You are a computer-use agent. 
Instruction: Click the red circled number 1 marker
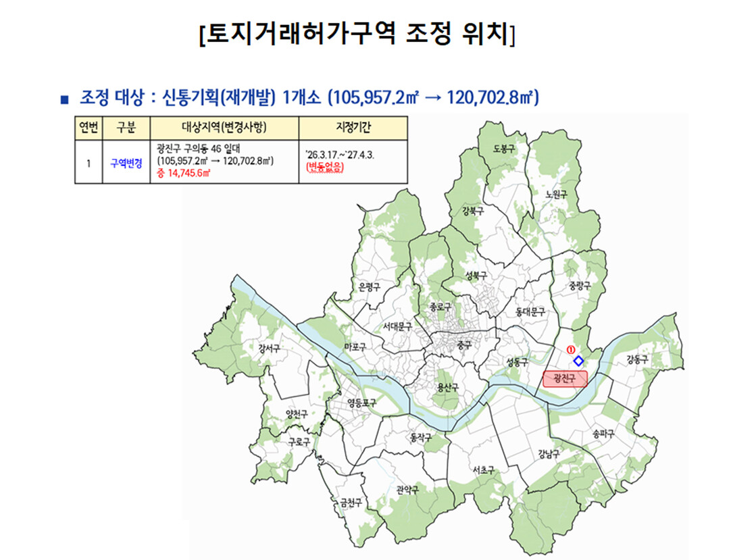point(570,349)
